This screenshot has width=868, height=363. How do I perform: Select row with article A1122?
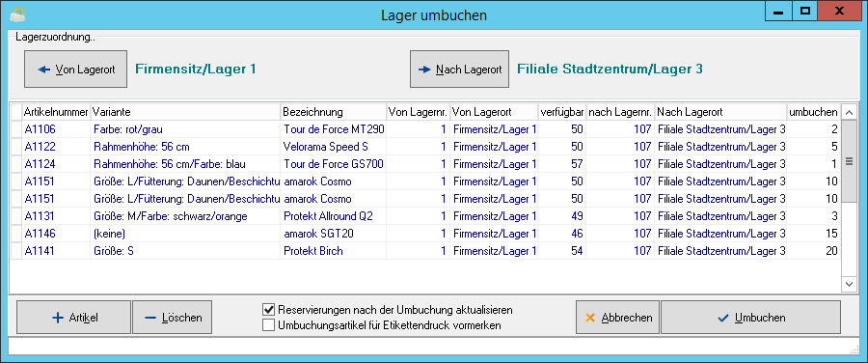click(x=425, y=147)
